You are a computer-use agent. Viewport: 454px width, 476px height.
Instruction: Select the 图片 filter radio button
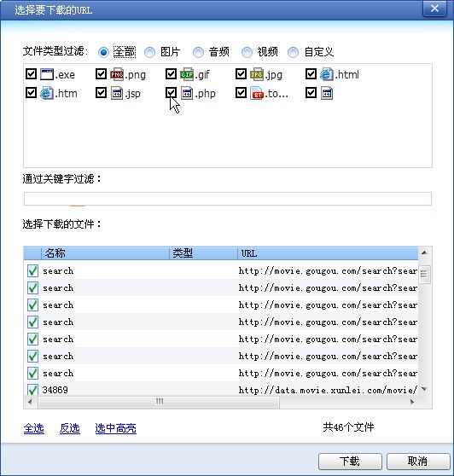pyautogui.click(x=149, y=52)
